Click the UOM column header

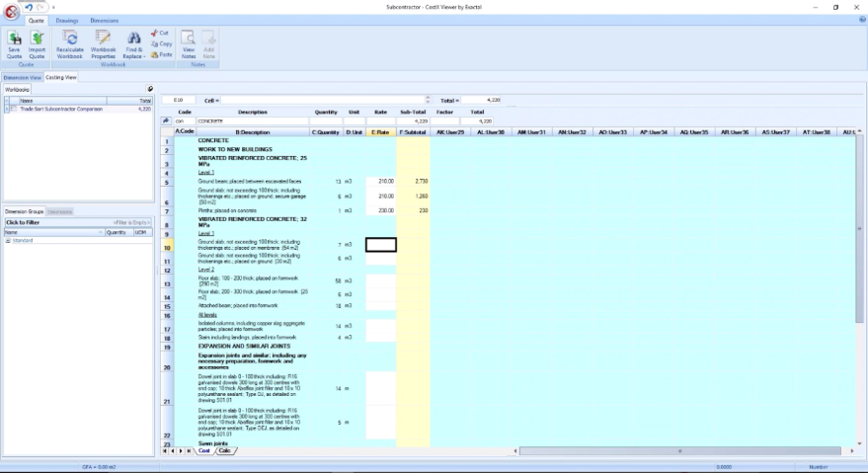142,233
